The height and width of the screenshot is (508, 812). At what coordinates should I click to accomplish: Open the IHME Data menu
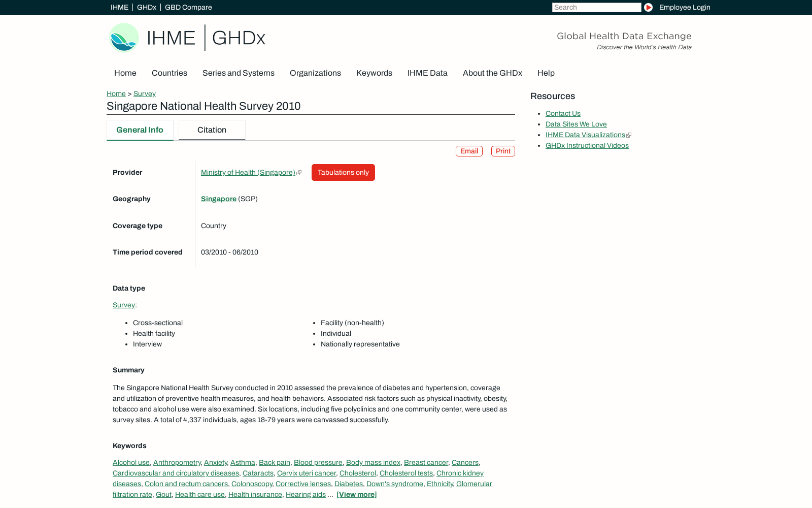point(427,73)
